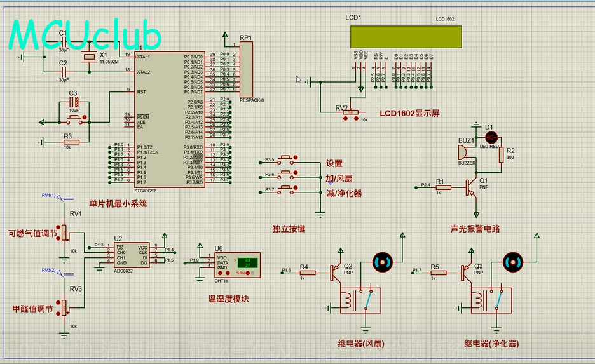The width and height of the screenshot is (595, 364).
Task: Click the label 甲醛值调节
Action: tap(33, 309)
